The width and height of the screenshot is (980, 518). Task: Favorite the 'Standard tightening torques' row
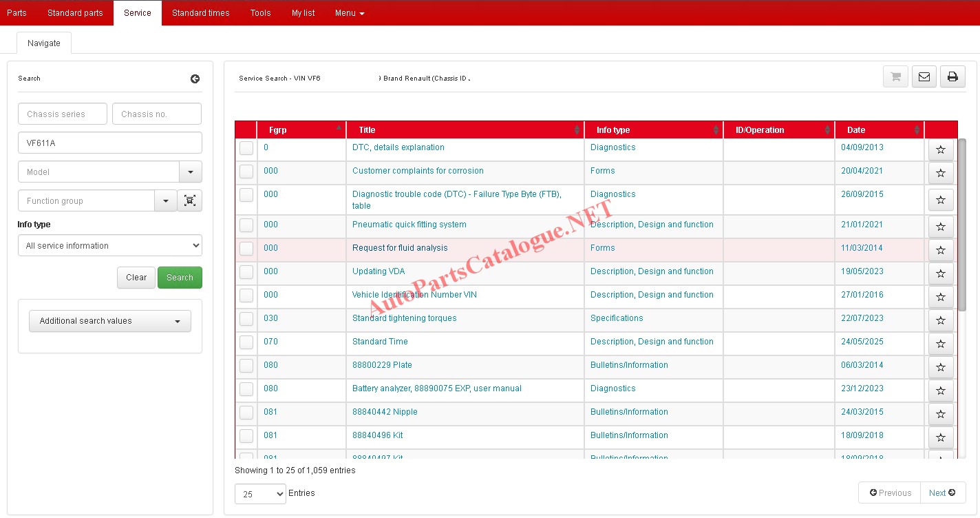(941, 320)
